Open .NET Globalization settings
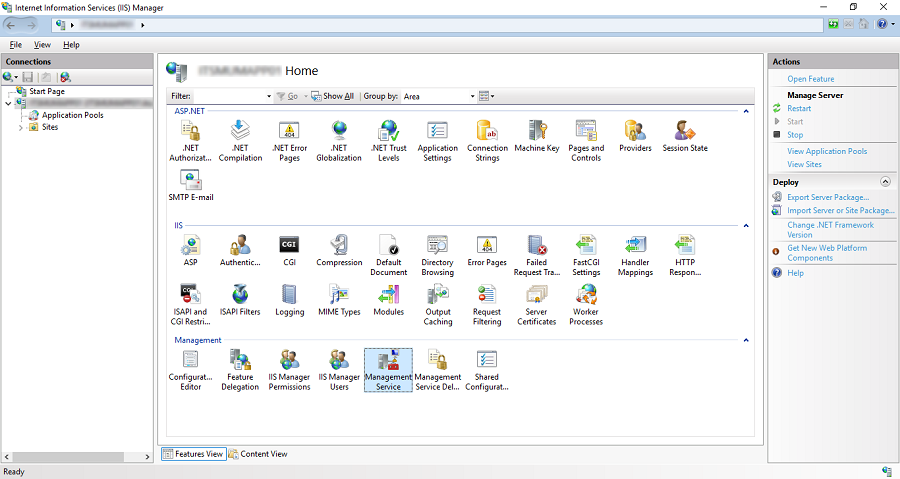The height and width of the screenshot is (479, 900). point(339,141)
